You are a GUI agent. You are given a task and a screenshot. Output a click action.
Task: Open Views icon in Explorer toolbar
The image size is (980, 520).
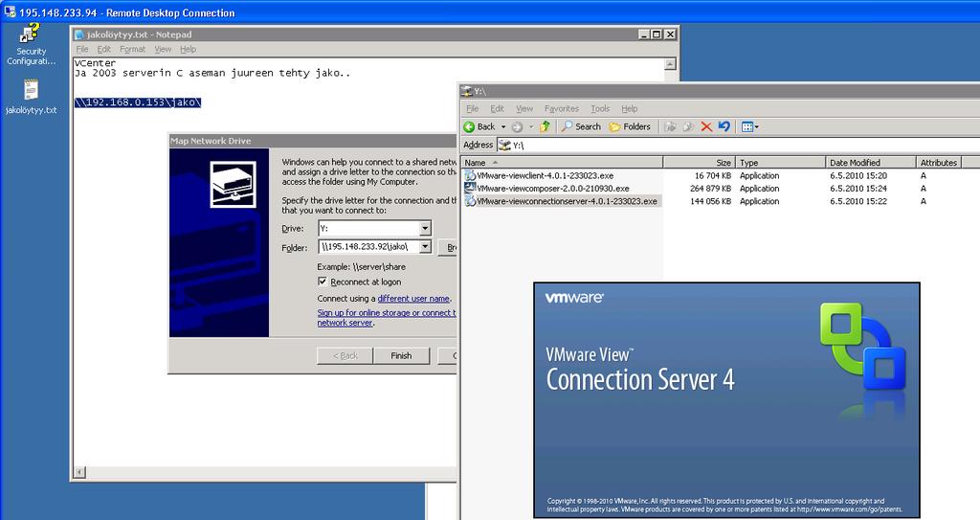tap(749, 126)
